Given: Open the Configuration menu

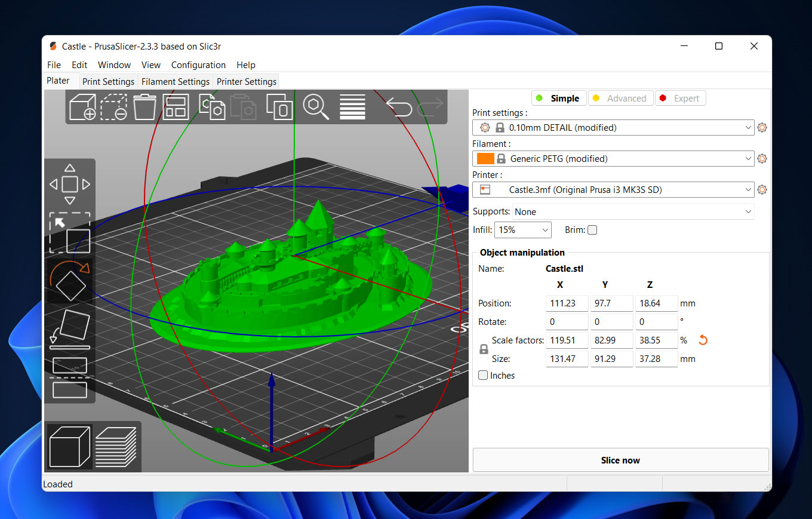Looking at the screenshot, I should pyautogui.click(x=198, y=65).
